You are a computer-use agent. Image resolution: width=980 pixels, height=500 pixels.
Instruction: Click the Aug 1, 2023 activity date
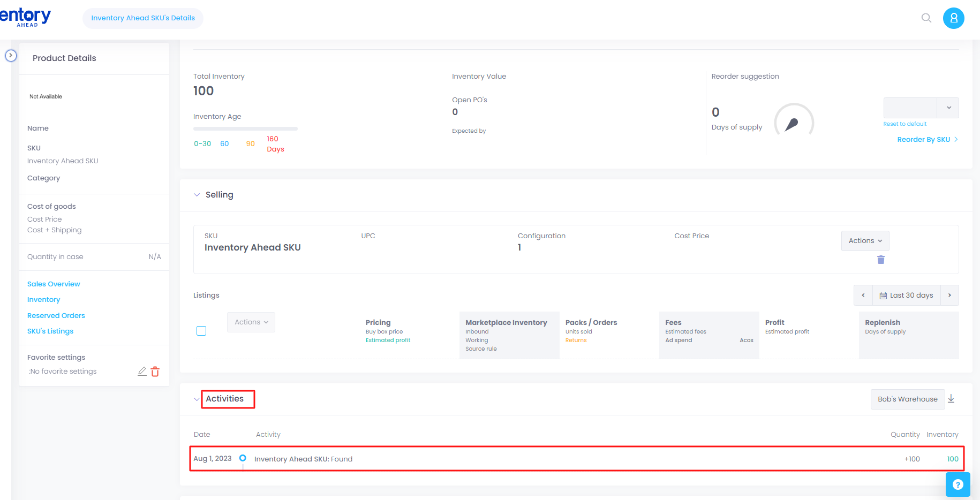pyautogui.click(x=213, y=459)
